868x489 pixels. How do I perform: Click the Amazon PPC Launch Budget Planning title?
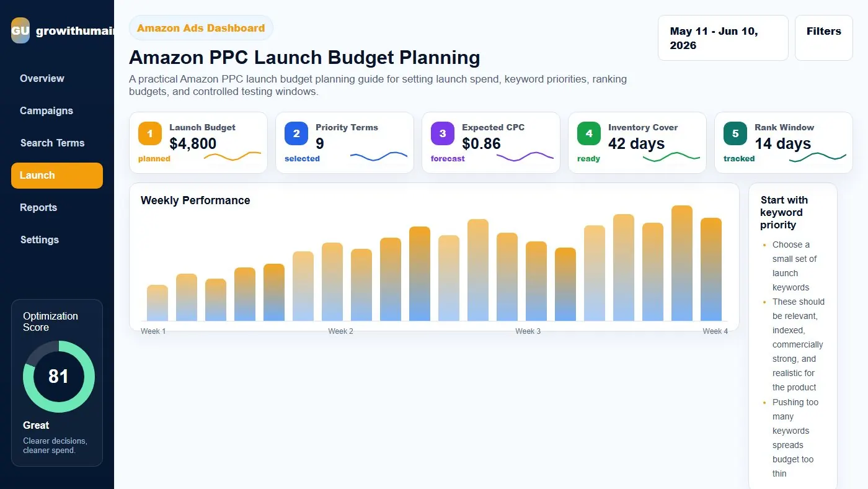304,58
